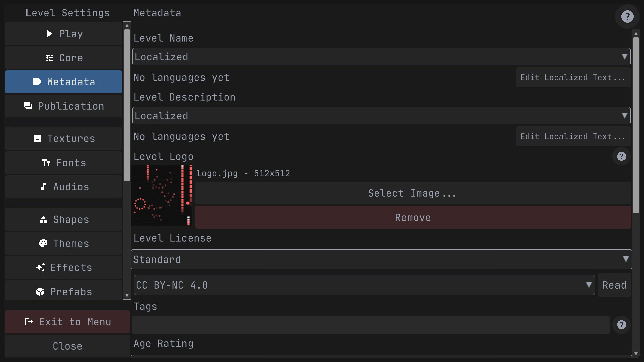Screen dimensions: 644x362
Task: Edit localized text for Level Name
Action: (x=573, y=77)
